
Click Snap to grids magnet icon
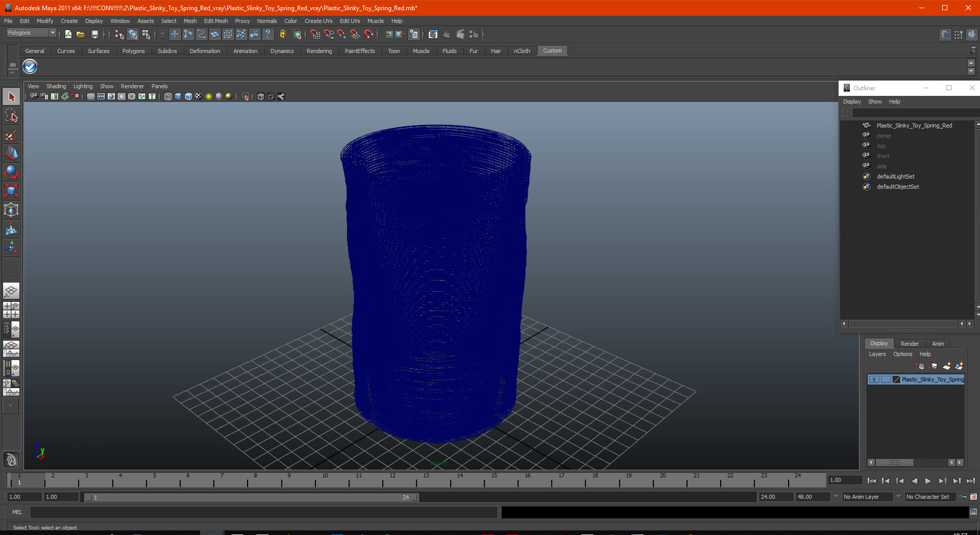click(315, 34)
